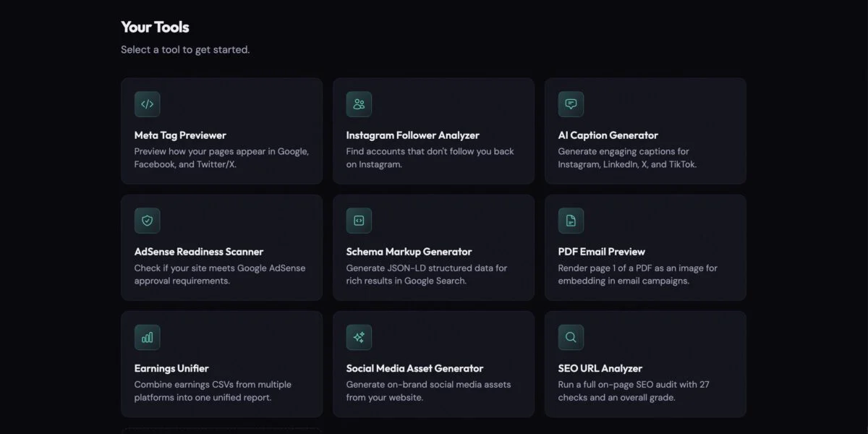Open the PDF Email Preview tool
This screenshot has width=868, height=434.
pyautogui.click(x=644, y=247)
